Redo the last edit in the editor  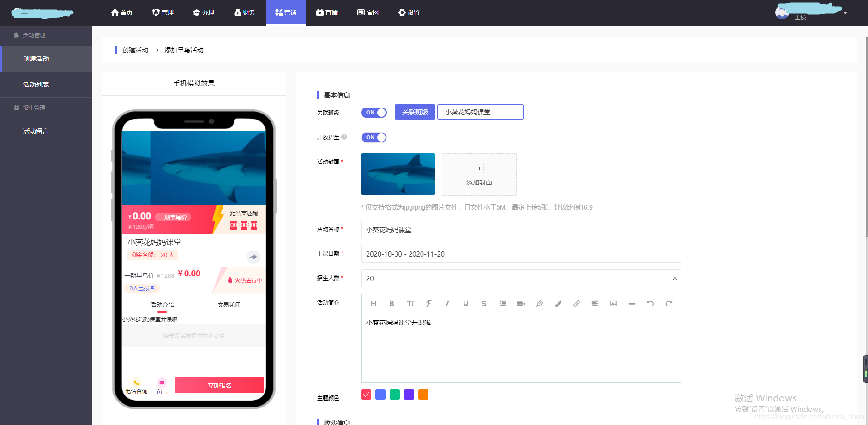[669, 303]
